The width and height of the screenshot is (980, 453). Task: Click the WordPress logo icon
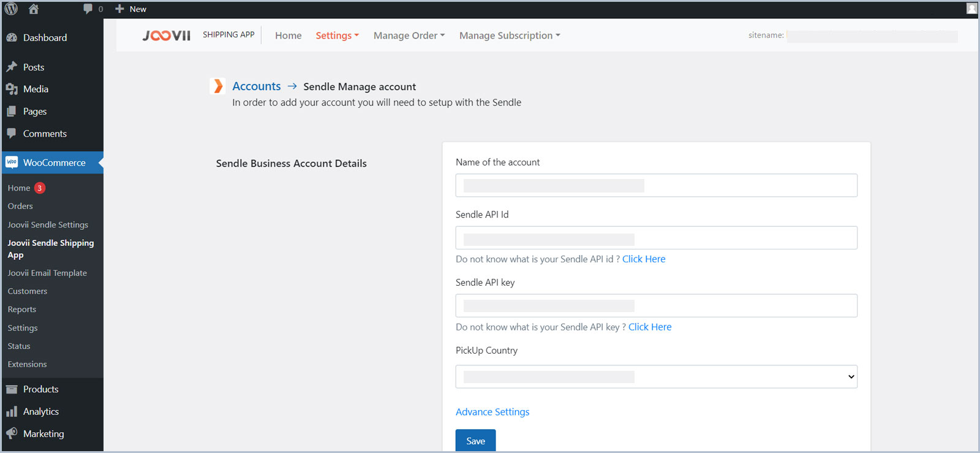(11, 9)
